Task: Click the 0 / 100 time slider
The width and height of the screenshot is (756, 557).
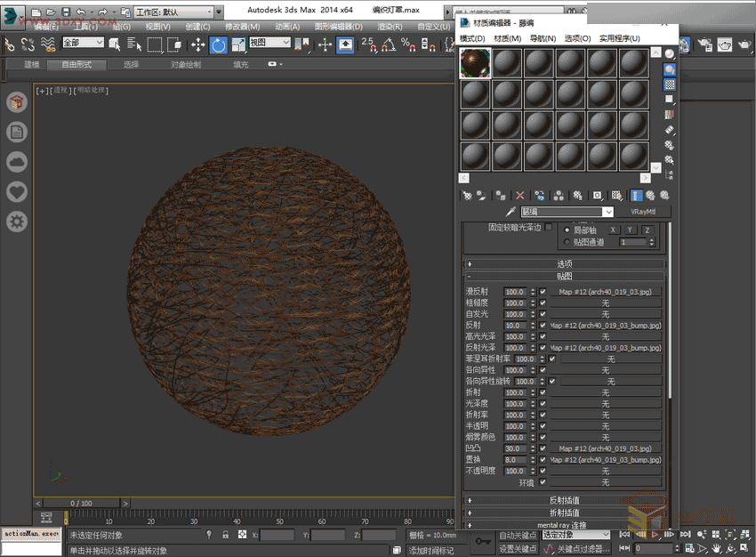Action: 80,504
